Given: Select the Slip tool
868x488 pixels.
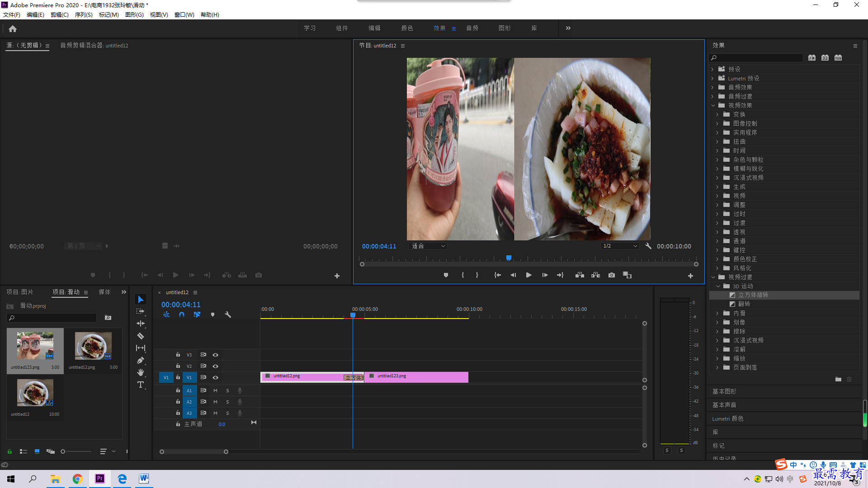Looking at the screenshot, I should pyautogui.click(x=141, y=348).
